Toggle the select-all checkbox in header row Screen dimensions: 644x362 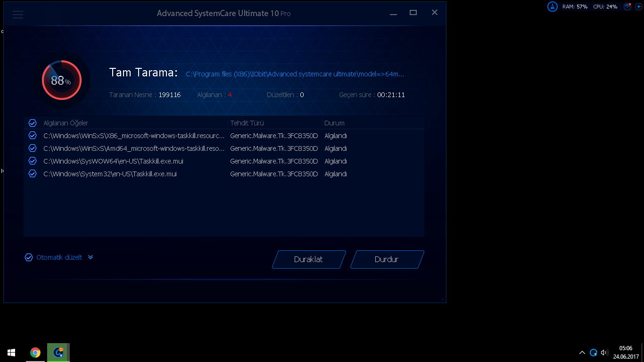pyautogui.click(x=33, y=123)
